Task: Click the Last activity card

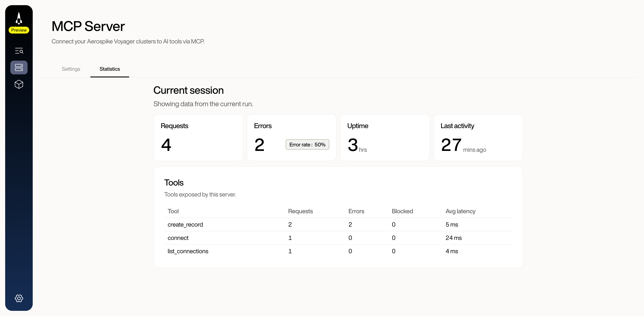Action: pos(478,138)
